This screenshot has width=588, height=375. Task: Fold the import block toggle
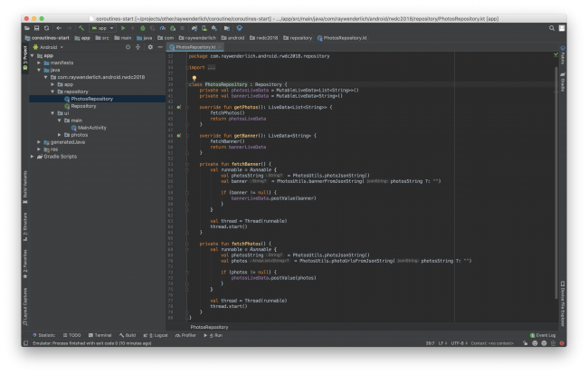186,68
